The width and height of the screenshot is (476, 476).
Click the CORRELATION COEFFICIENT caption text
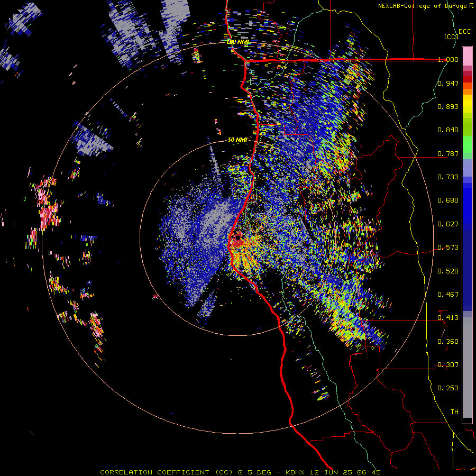(154, 472)
